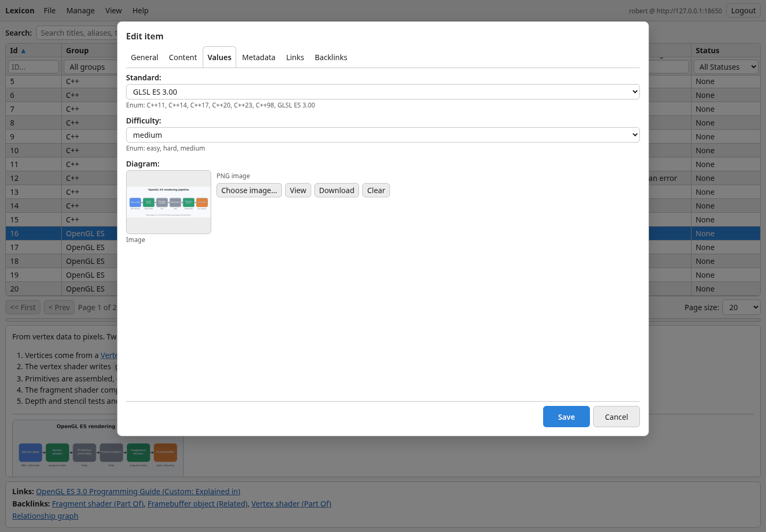Select OpenGL ES row with Id 18

61,261
